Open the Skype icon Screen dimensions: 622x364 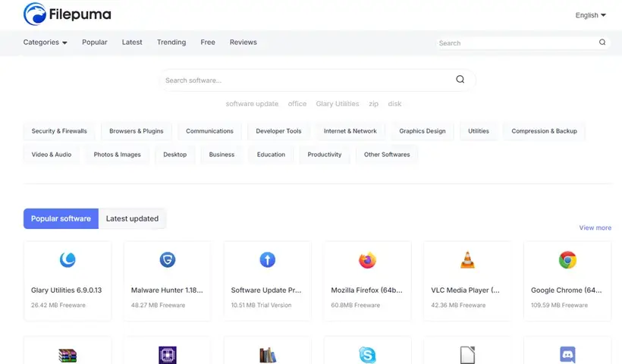tap(367, 355)
